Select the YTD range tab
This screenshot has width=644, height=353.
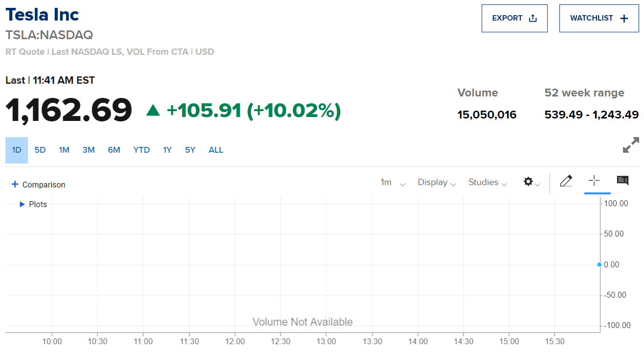click(141, 150)
